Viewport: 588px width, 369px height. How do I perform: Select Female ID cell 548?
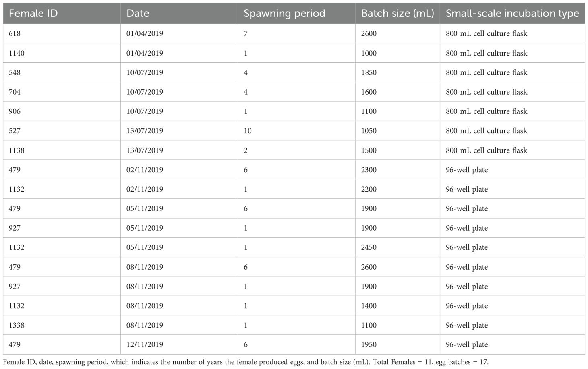14,73
